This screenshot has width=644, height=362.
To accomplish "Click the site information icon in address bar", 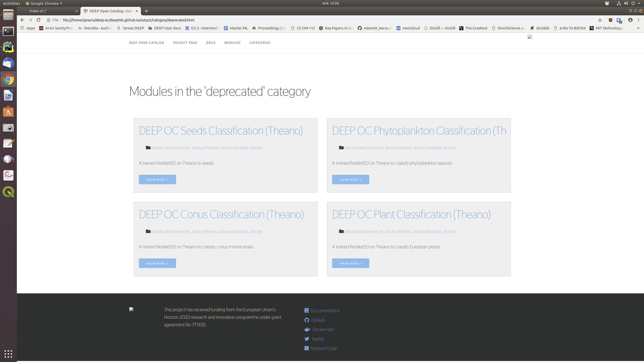I will pos(49,20).
